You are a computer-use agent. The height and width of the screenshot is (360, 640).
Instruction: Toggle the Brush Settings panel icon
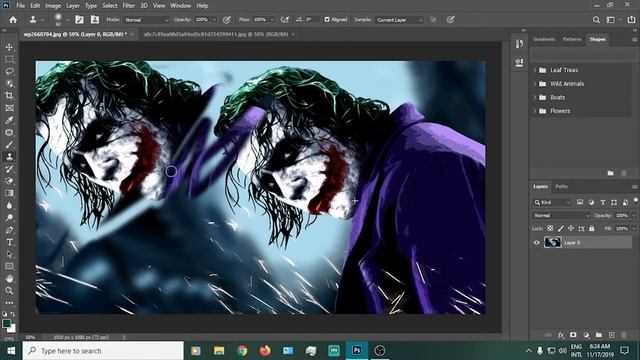pyautogui.click(x=79, y=20)
